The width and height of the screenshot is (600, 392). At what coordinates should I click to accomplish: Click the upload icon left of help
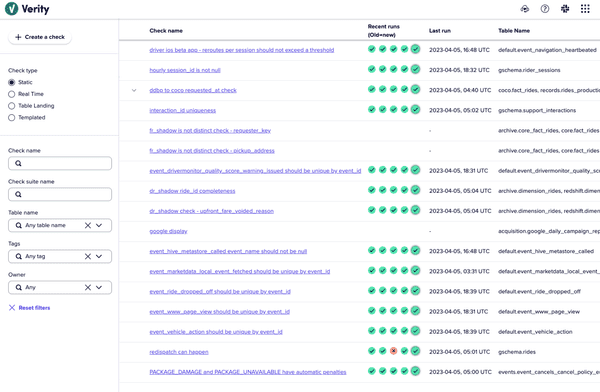pos(525,9)
